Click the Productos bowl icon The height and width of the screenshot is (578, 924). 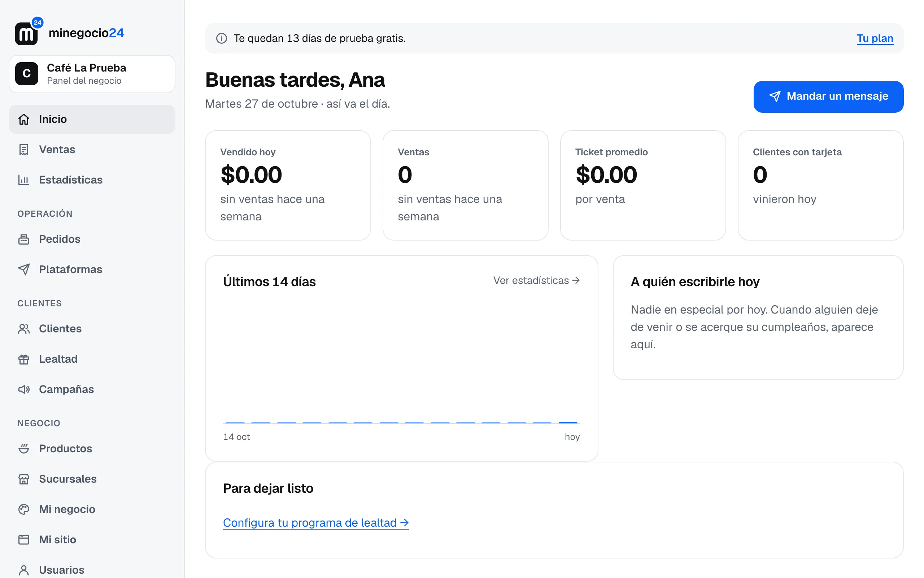(24, 449)
